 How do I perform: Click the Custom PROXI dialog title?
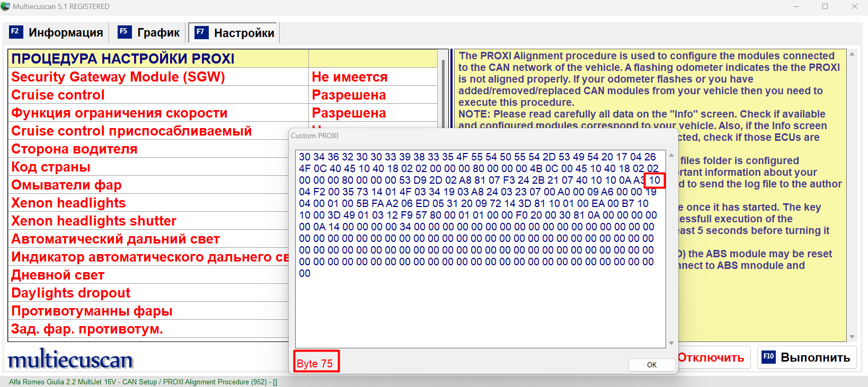pyautogui.click(x=315, y=136)
